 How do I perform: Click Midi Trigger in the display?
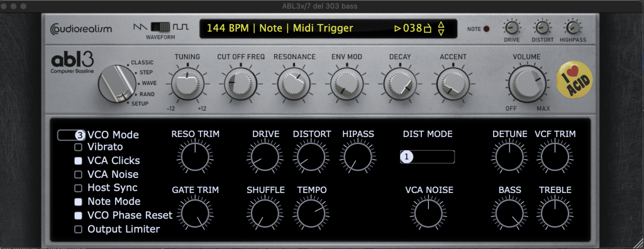click(x=323, y=28)
